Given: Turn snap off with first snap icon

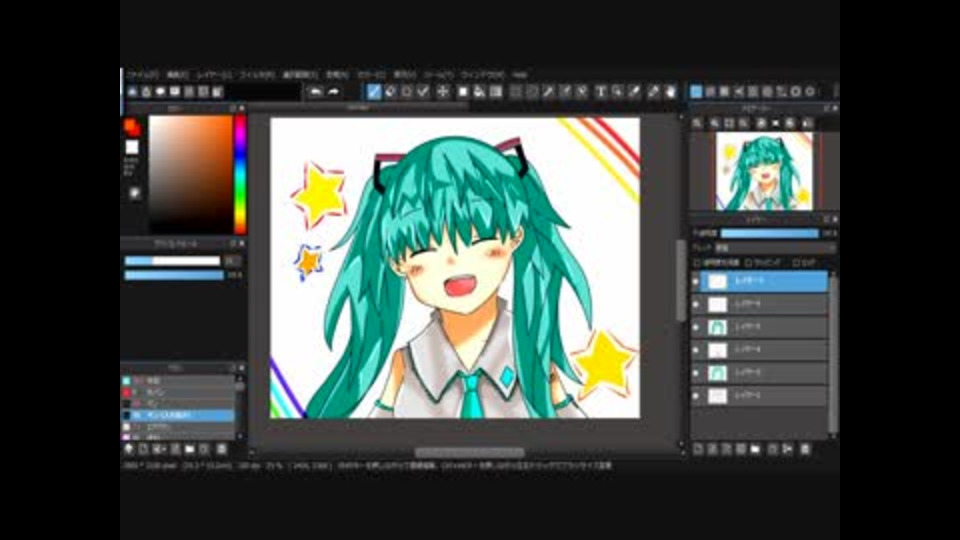Looking at the screenshot, I should tap(696, 92).
